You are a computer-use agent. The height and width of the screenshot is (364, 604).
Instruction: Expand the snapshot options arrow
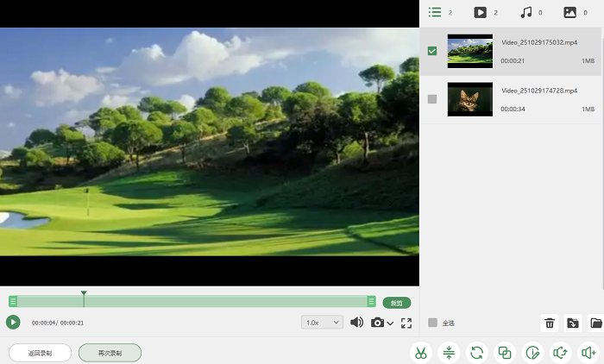point(390,323)
